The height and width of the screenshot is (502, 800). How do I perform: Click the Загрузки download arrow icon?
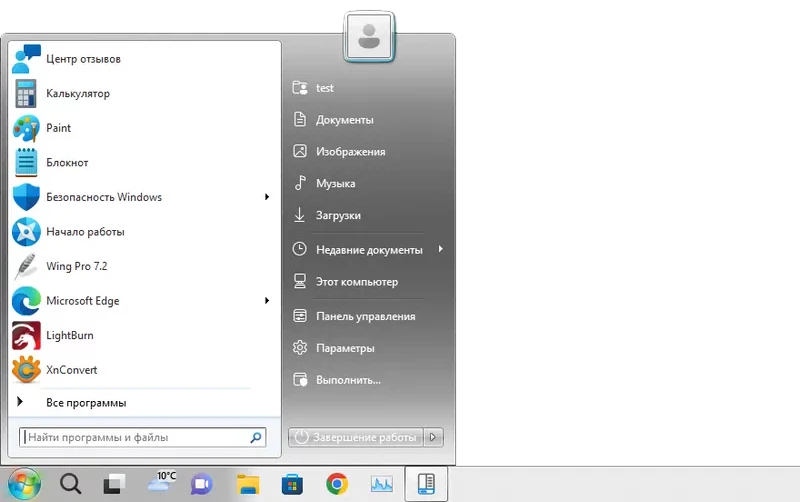click(x=299, y=215)
